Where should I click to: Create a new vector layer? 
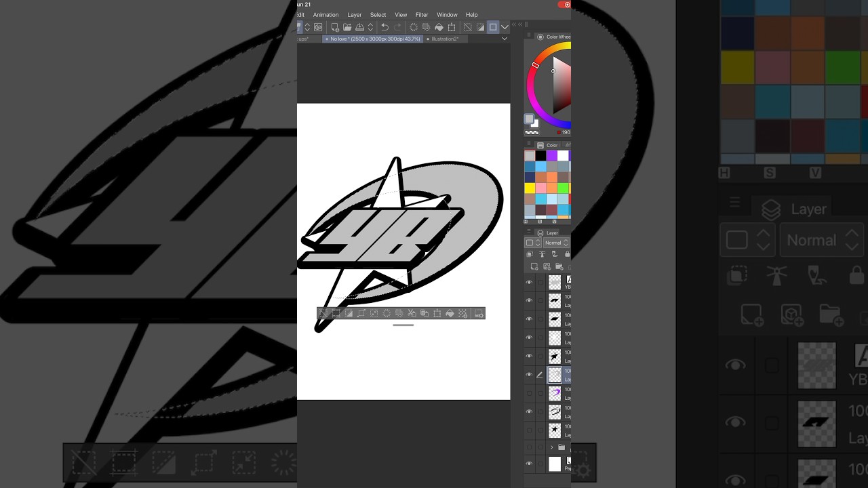pyautogui.click(x=547, y=266)
